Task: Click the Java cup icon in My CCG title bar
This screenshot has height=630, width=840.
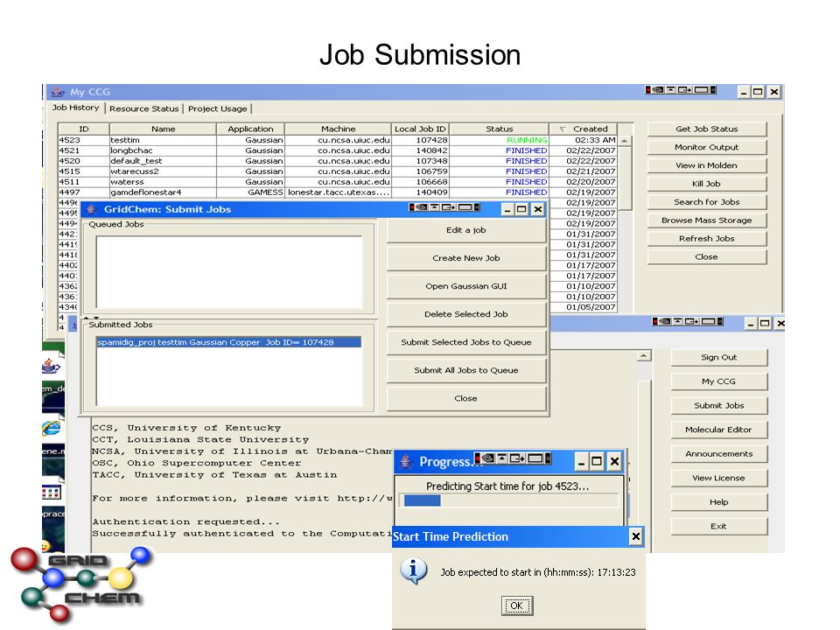Action: pos(58,92)
